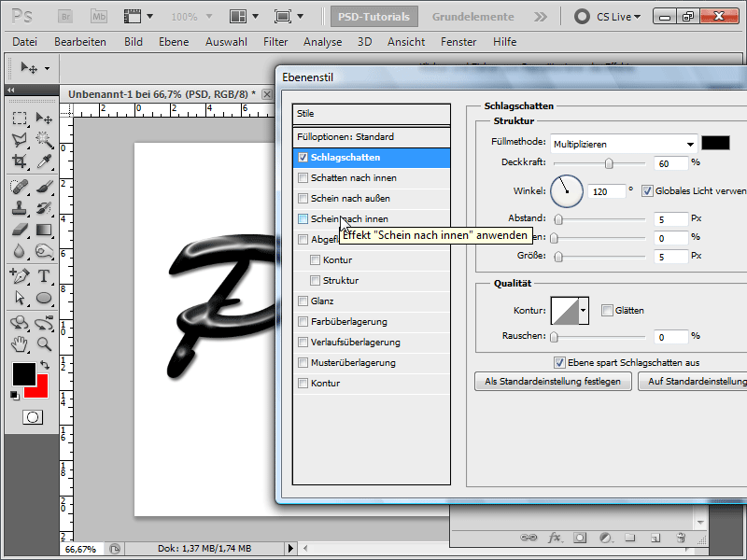Click the black shadow color swatch

point(715,144)
